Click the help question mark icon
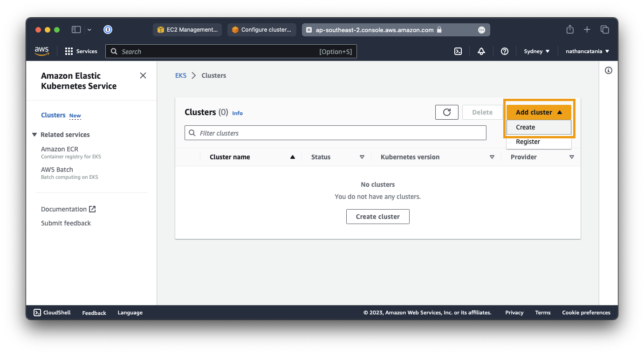This screenshot has height=354, width=644. tap(504, 51)
